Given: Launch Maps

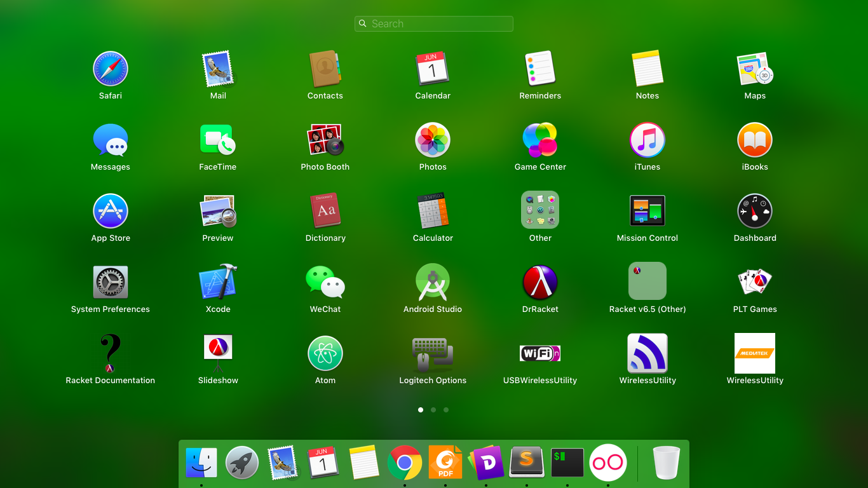Looking at the screenshot, I should pos(755,69).
